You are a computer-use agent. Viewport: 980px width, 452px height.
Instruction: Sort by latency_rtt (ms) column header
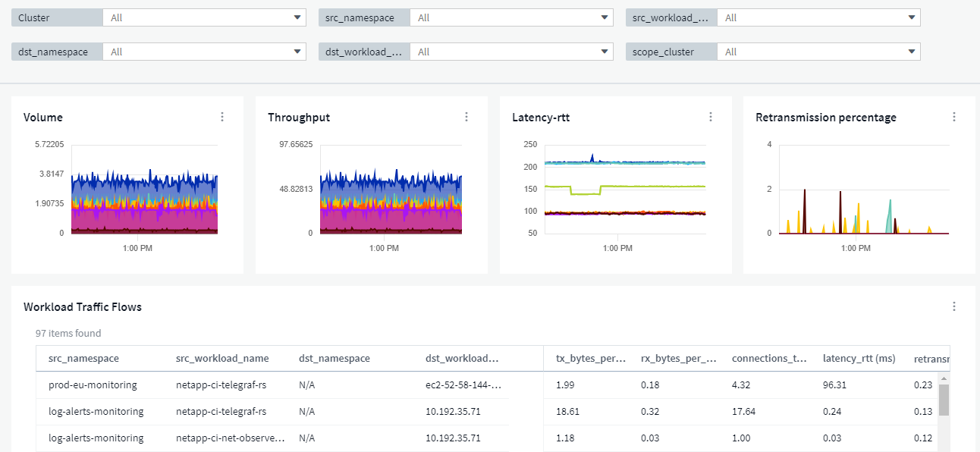859,358
